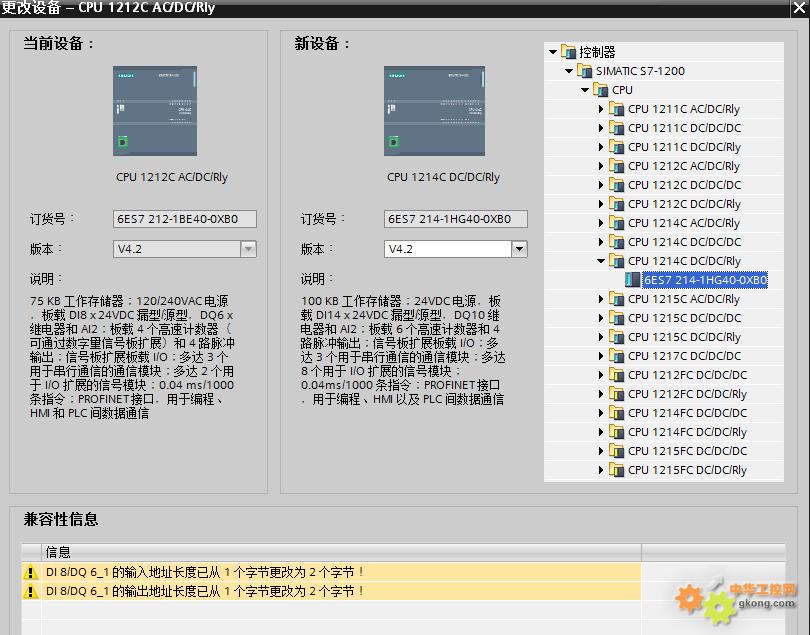Click the CPU 1212C DC/DC/Rly folder icon
The height and width of the screenshot is (635, 810).
(616, 204)
